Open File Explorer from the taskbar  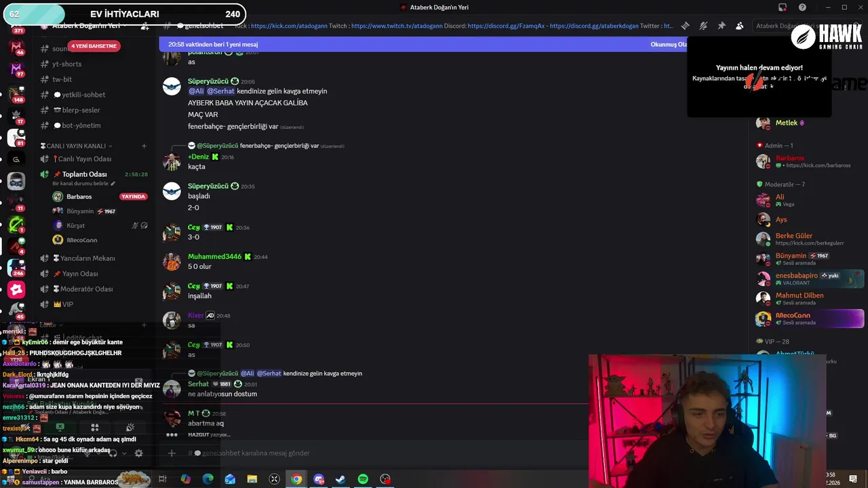(252, 479)
